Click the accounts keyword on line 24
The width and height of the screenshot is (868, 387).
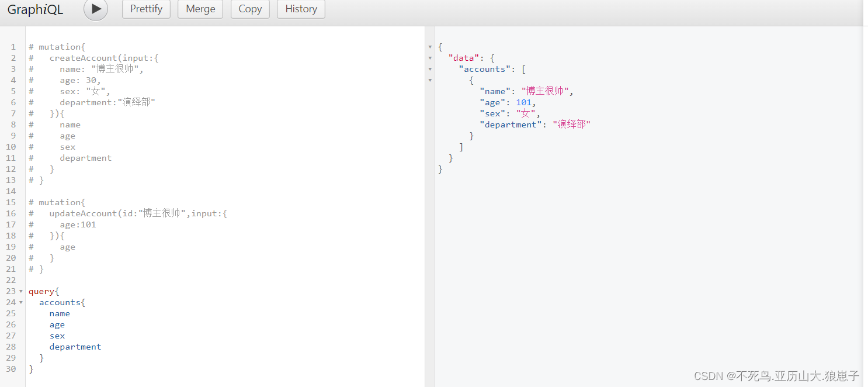point(60,302)
